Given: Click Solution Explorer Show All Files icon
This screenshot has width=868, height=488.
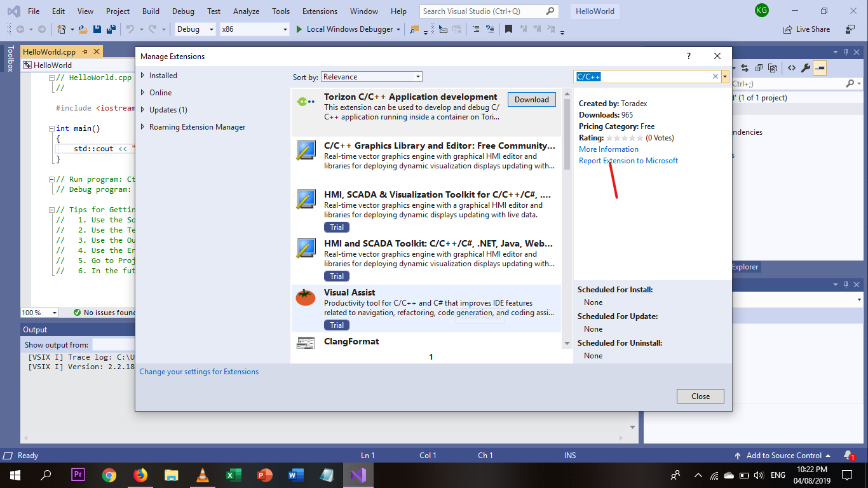Looking at the screenshot, I should pyautogui.click(x=773, y=68).
